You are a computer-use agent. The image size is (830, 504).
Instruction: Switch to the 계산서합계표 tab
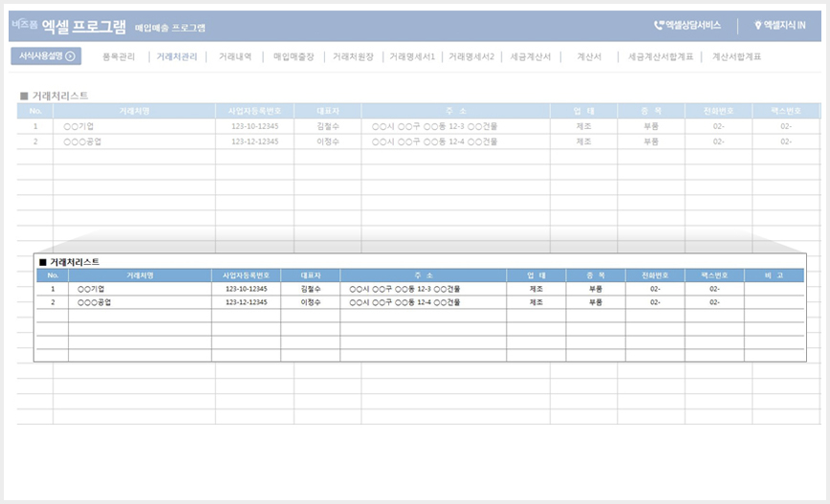pyautogui.click(x=736, y=56)
